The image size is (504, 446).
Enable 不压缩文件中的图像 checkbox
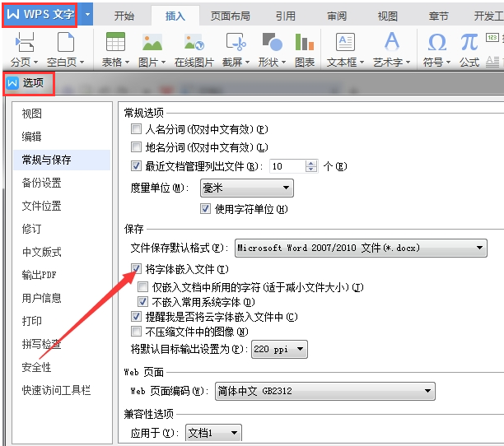click(x=136, y=332)
